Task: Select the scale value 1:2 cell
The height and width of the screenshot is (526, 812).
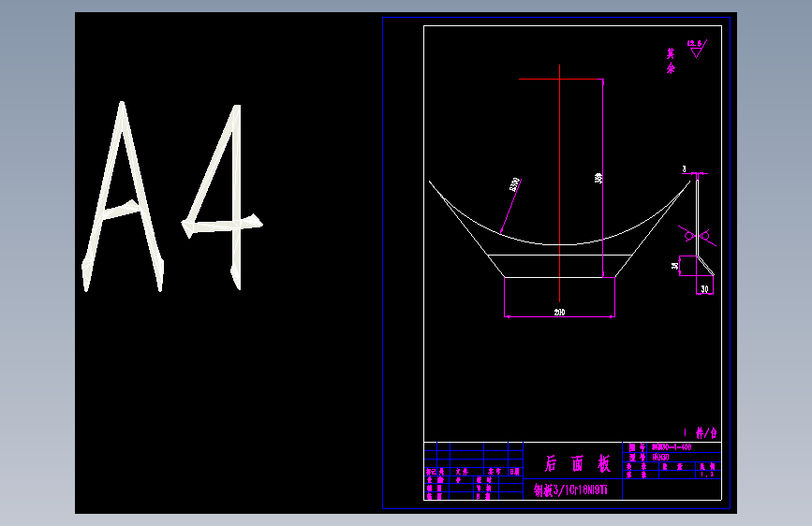Action: 707,475
